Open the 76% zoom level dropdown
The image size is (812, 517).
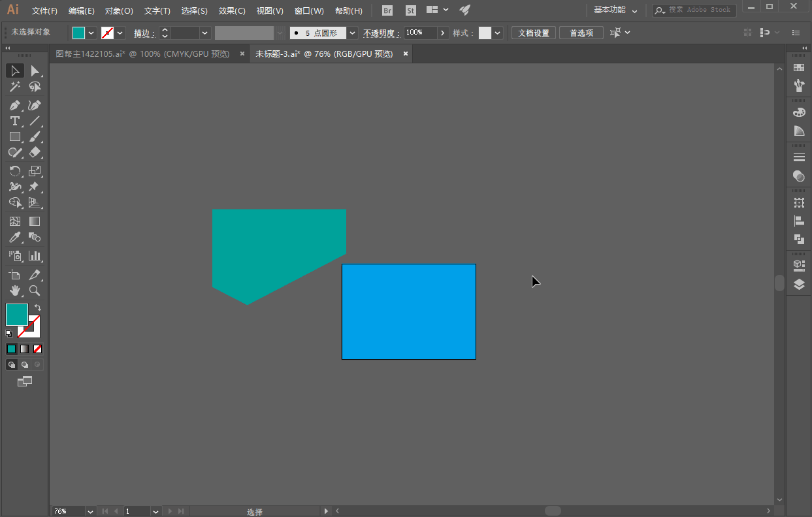click(x=90, y=512)
